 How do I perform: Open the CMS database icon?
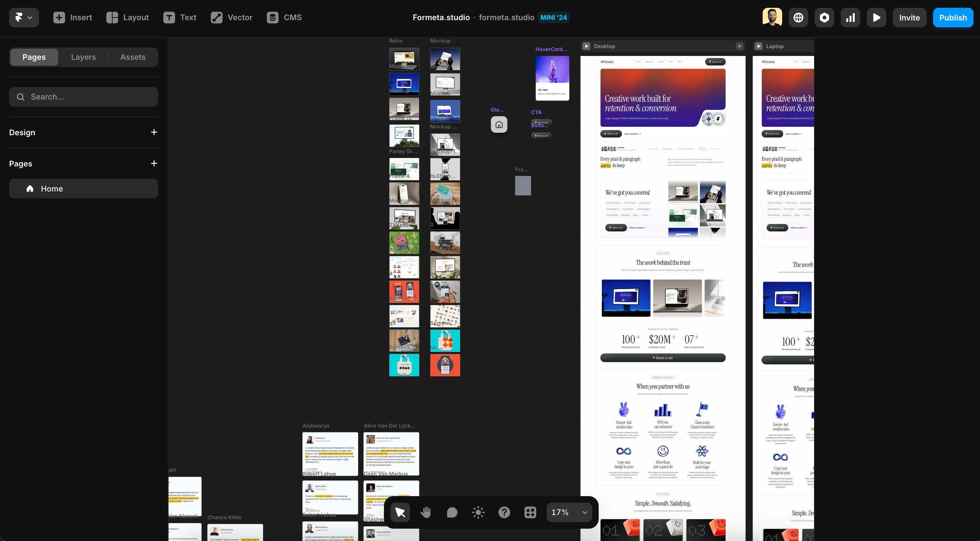[x=272, y=18]
